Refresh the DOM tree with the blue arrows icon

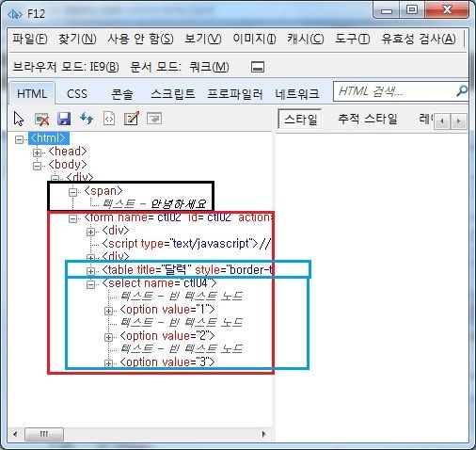point(87,119)
